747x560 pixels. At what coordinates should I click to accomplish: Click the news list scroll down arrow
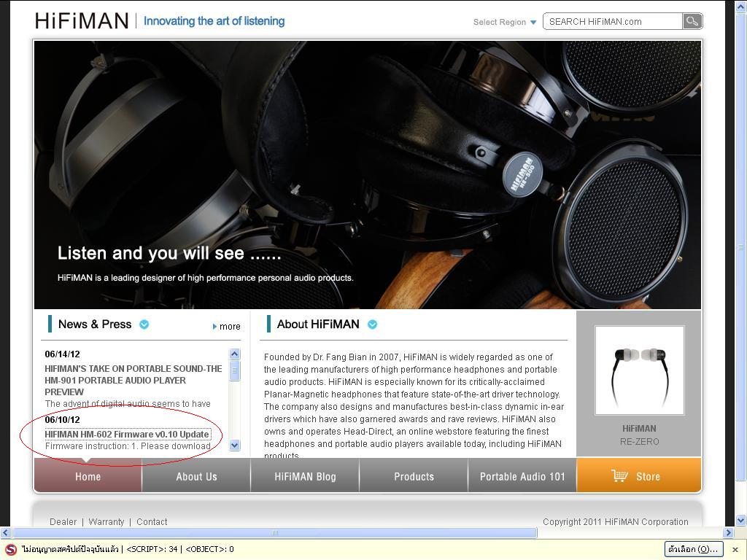pyautogui.click(x=234, y=446)
